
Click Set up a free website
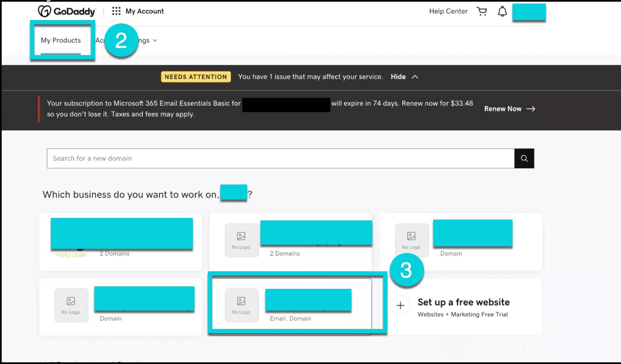click(x=463, y=302)
